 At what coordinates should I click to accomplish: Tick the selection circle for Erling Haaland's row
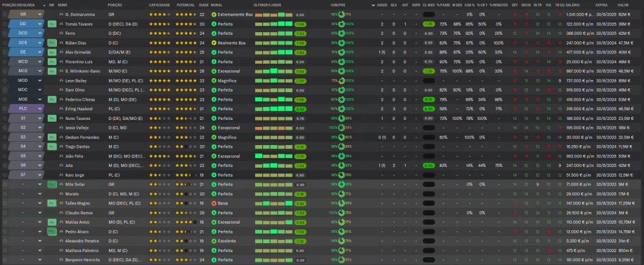(x=5, y=109)
